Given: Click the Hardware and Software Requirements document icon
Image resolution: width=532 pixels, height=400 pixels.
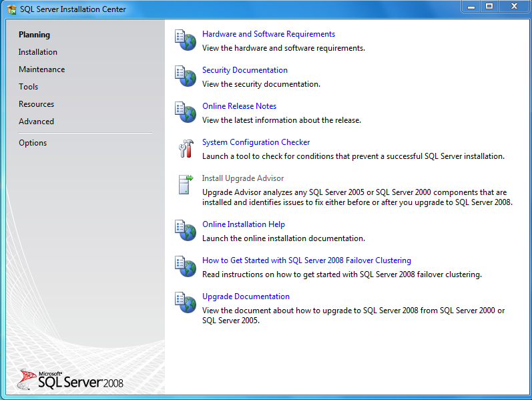Looking at the screenshot, I should pos(186,40).
